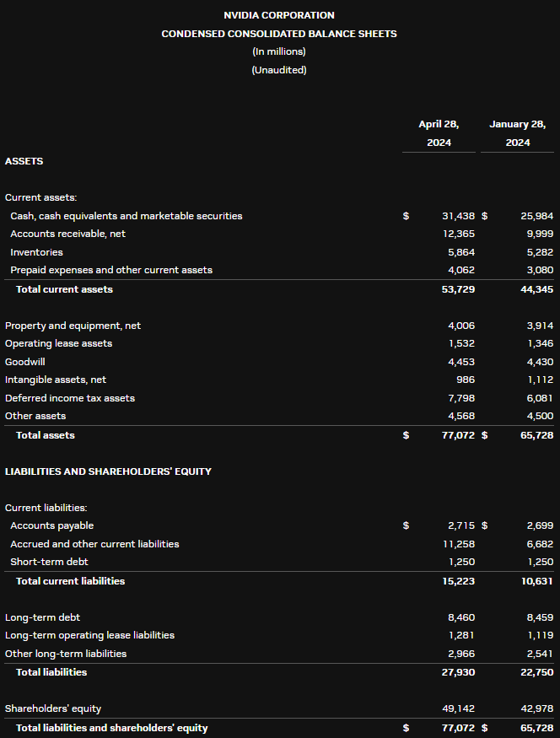Image resolution: width=560 pixels, height=738 pixels.
Task: Select Cash, cash equivalents and marketable securities row label
Action: coord(127,216)
